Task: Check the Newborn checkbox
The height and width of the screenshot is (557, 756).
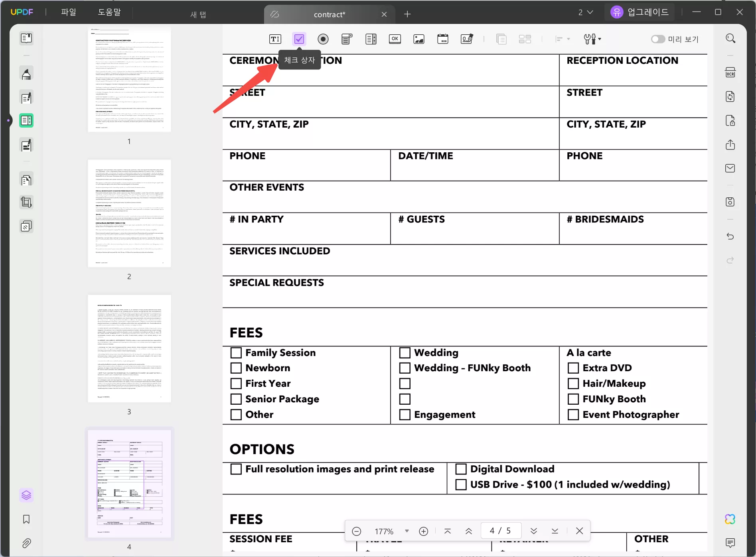Action: coord(236,368)
